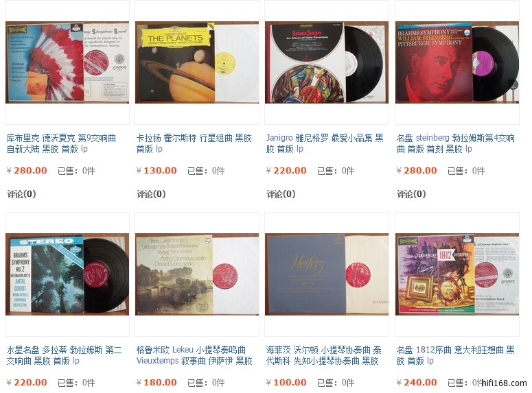Open listing titled 名盘 steinberg 勃拉姆斯第4交响曲

[x=456, y=143]
